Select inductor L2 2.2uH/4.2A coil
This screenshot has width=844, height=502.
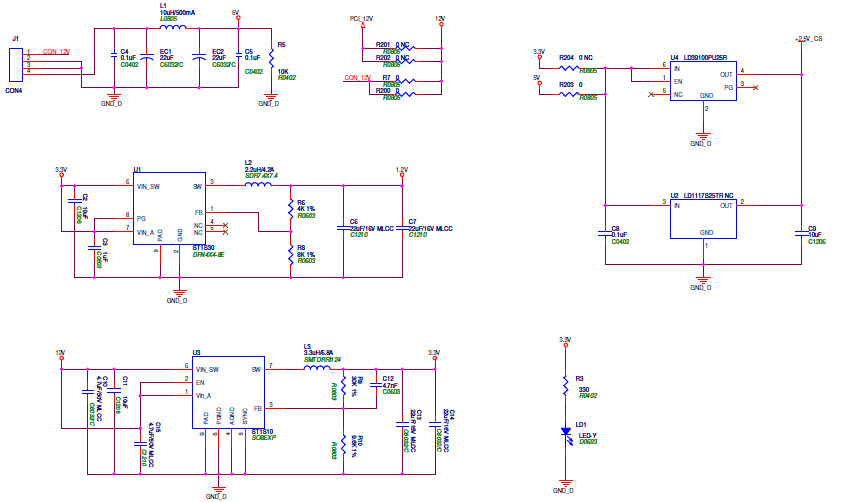258,185
